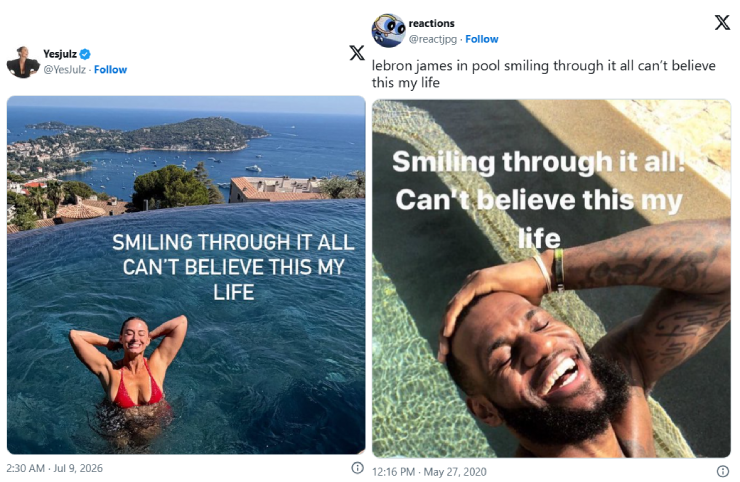Open the laughing man pool photo
Screen dimensions: 740x482
tap(551, 279)
